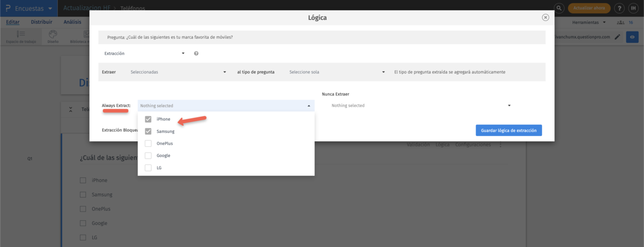
Task: Click the ivanchumx.questionpro.com URL
Action: 584,37
